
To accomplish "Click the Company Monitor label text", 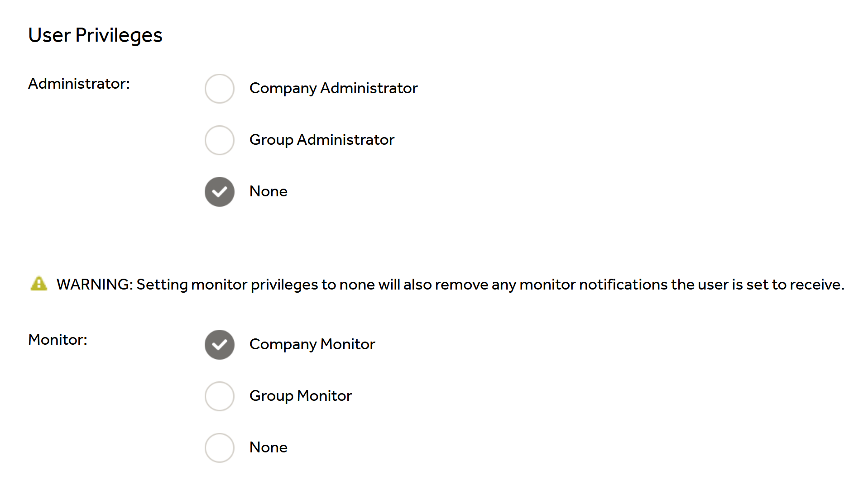I will 312,344.
